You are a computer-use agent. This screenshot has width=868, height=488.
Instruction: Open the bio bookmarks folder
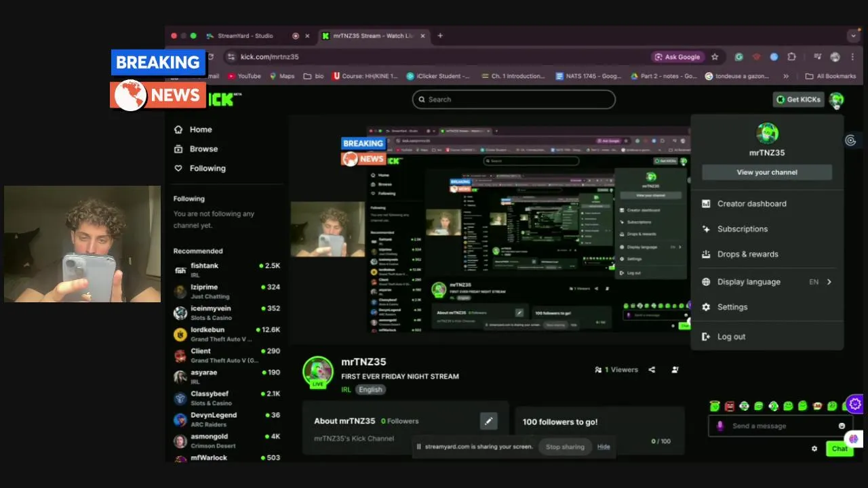(x=313, y=76)
